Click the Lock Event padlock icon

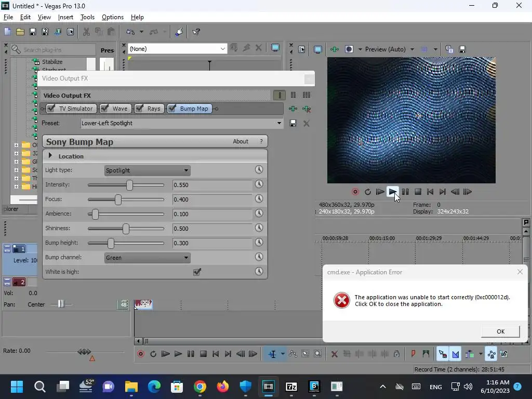pyautogui.click(x=396, y=354)
